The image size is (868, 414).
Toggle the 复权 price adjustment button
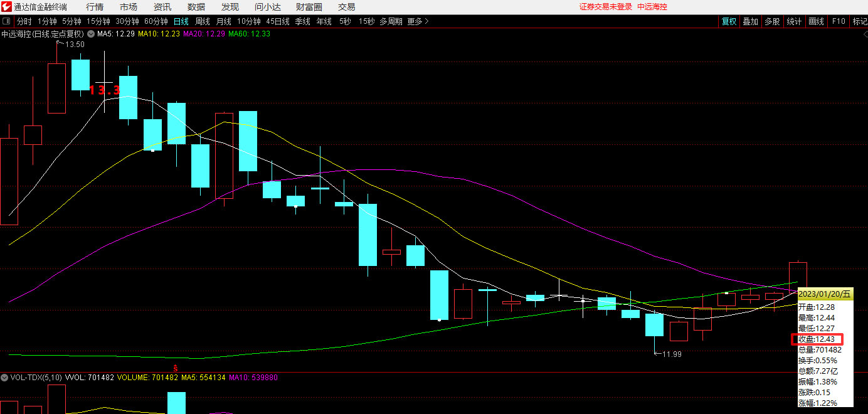(729, 21)
